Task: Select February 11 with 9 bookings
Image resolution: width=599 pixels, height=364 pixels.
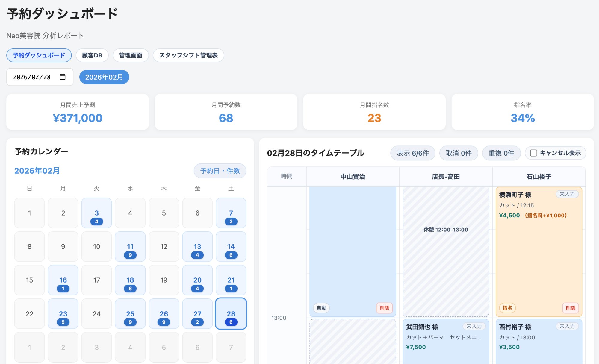Action: tap(130, 247)
